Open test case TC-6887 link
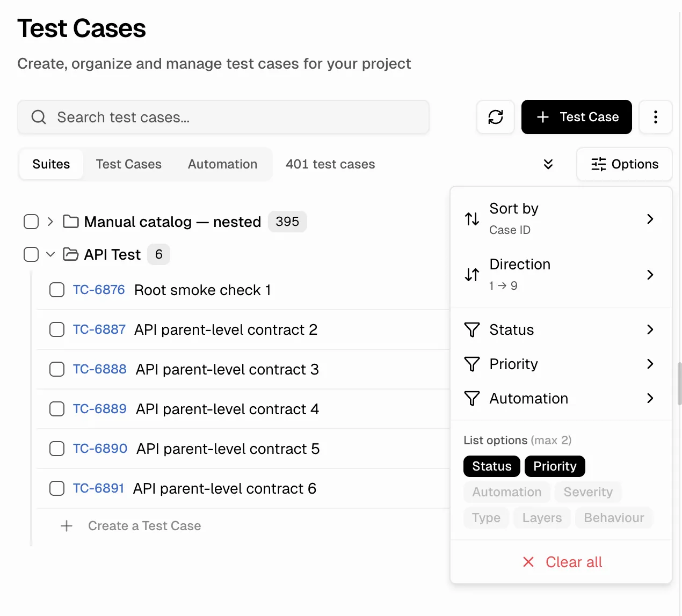682x616 pixels. (x=99, y=329)
